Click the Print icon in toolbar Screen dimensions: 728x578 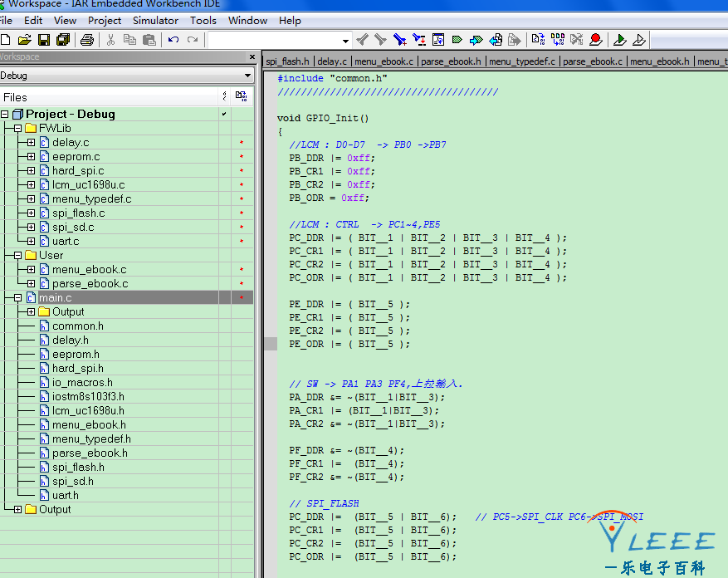(86, 40)
